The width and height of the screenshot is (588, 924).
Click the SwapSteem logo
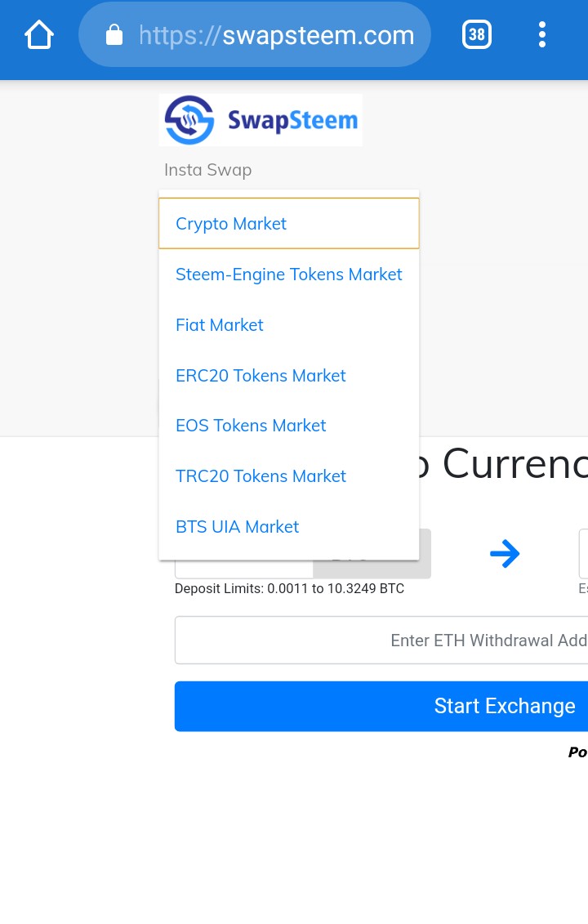[x=261, y=120]
